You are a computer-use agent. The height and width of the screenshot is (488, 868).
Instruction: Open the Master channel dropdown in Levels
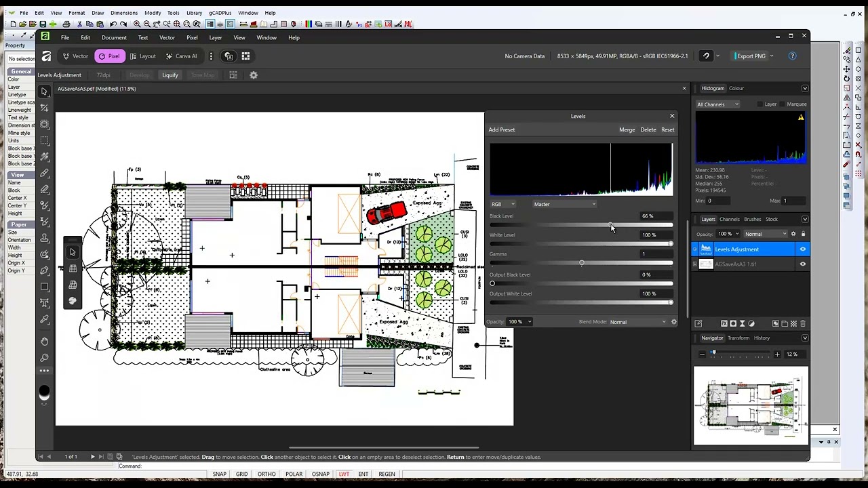564,204
